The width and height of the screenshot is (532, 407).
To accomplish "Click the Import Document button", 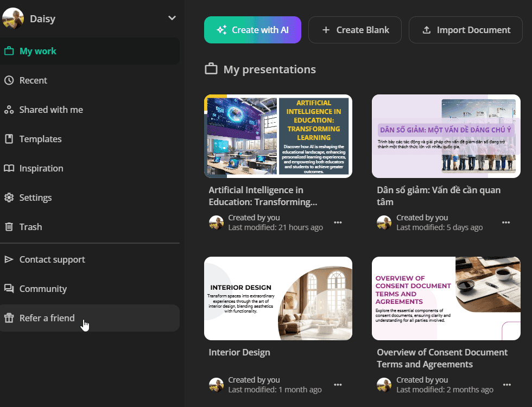I will (x=466, y=30).
